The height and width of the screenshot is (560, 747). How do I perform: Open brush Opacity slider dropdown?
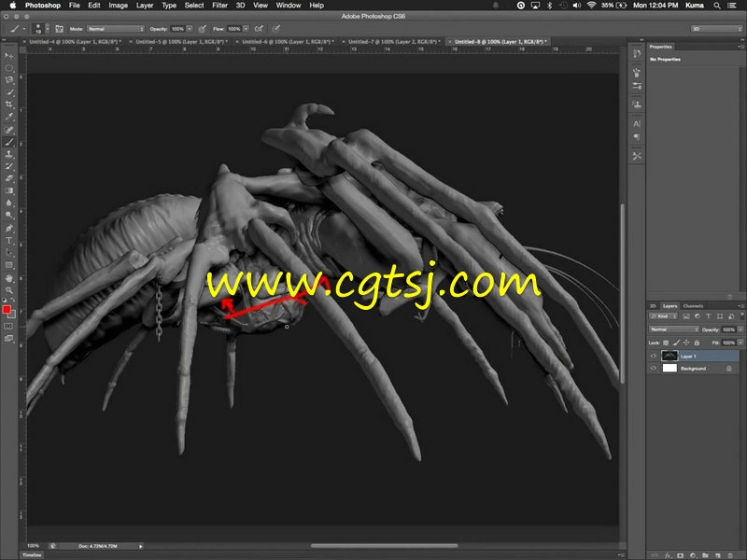[x=190, y=29]
